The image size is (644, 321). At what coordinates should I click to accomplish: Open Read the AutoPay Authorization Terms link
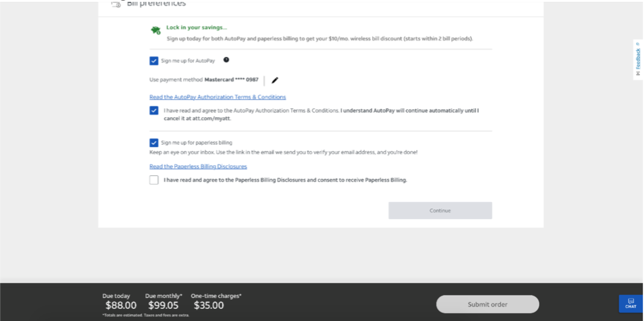click(x=217, y=97)
